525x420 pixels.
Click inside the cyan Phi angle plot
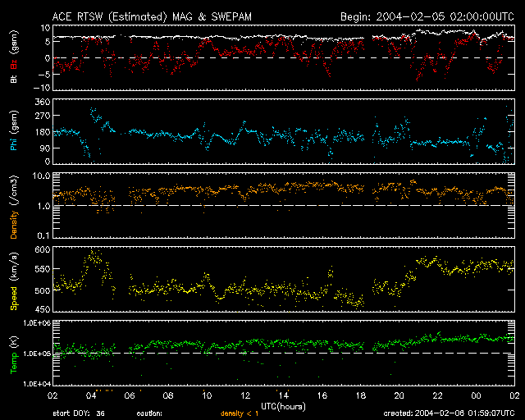coord(284,131)
